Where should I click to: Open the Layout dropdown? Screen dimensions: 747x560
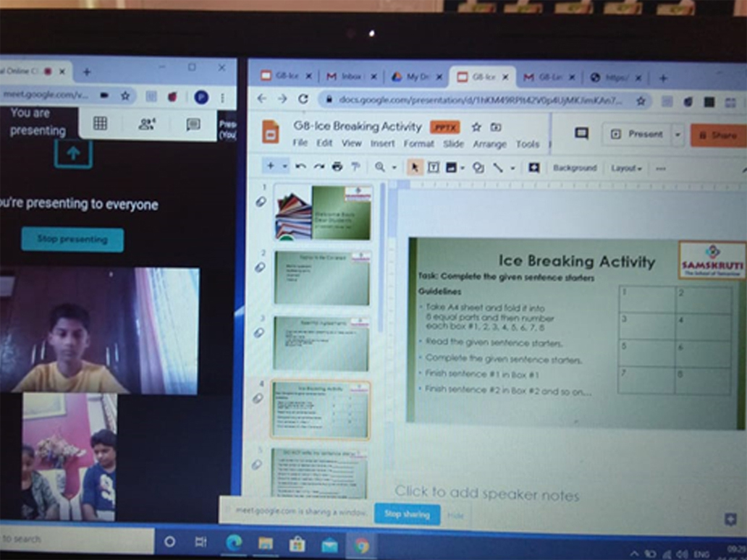[x=626, y=168]
